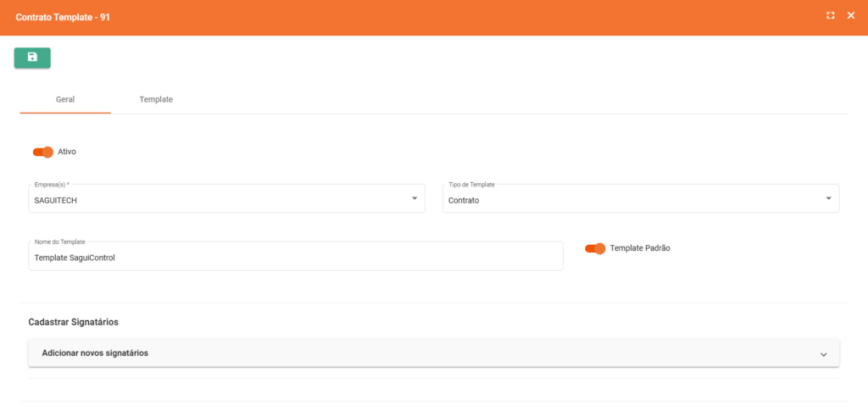Click the Tipo de Template dropdown arrow
Image resolution: width=868 pixels, height=416 pixels.
tap(828, 198)
